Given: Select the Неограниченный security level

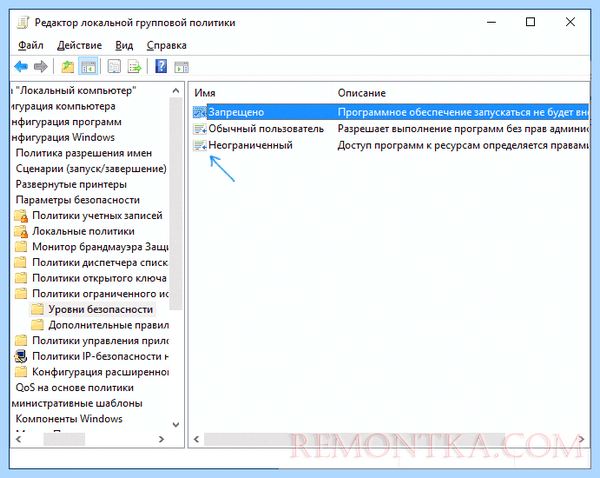Looking at the screenshot, I should tap(251, 145).
